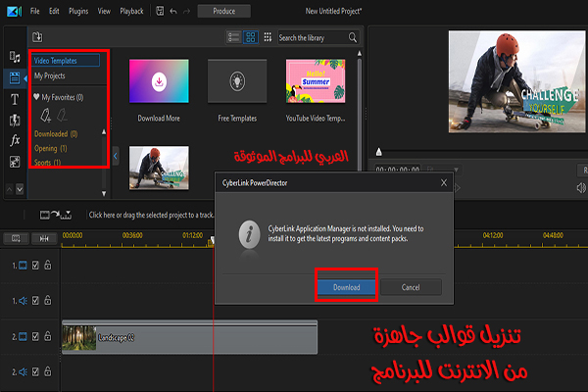Switch library to large icon view
This screenshot has height=392, width=588.
251,37
